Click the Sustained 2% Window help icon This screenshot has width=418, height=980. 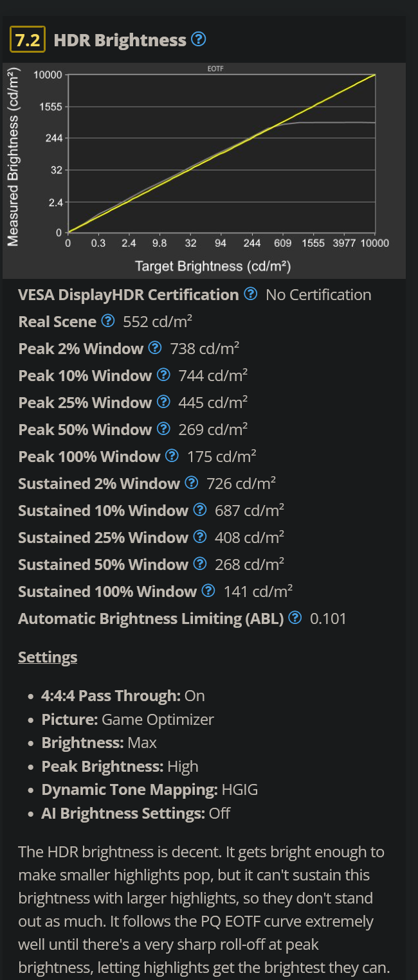pyautogui.click(x=190, y=482)
